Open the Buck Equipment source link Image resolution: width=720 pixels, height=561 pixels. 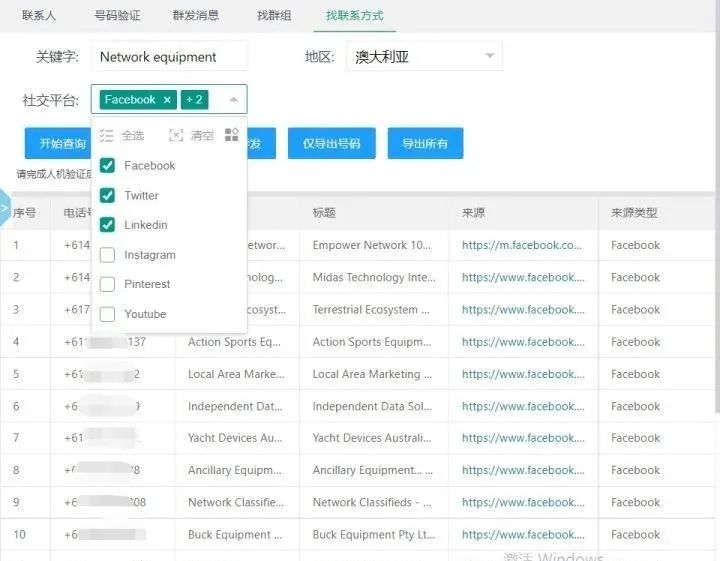click(523, 535)
